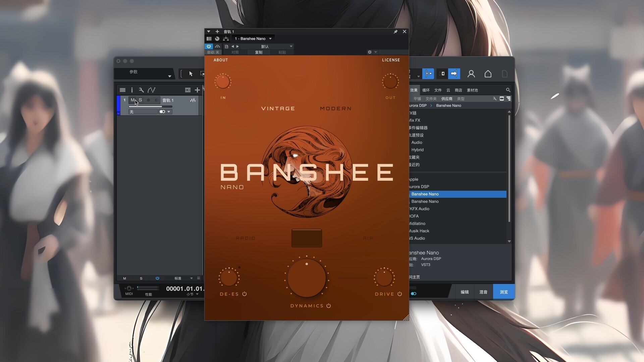Click the LICENSE link in Banshee

click(391, 60)
